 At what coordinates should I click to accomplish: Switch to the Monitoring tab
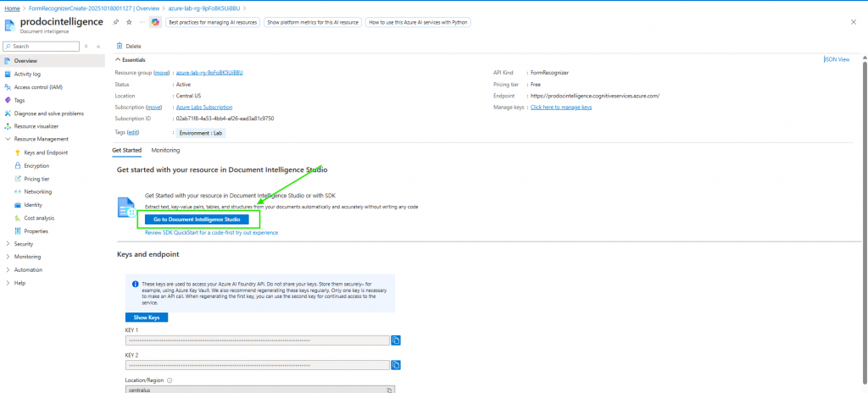click(165, 150)
